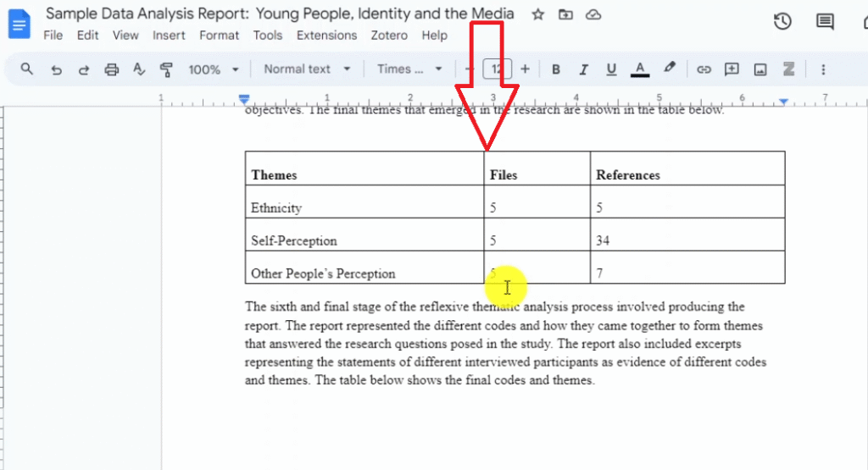Open the zoom level 100% dropdown
868x470 pixels.
[x=213, y=69]
